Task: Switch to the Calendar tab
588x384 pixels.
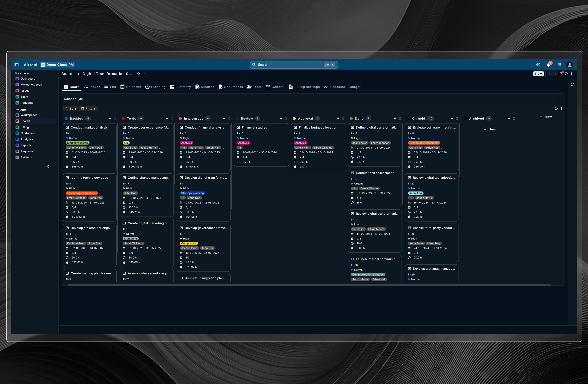Action: point(131,87)
